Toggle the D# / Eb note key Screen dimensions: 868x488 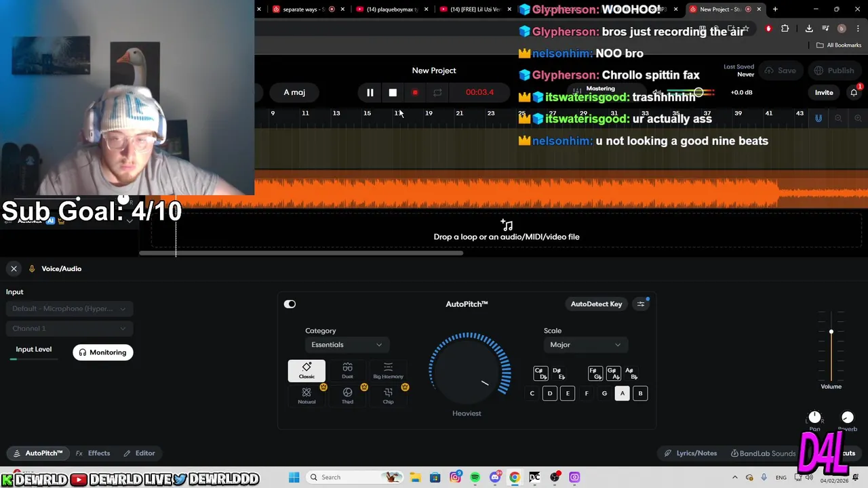(x=559, y=373)
